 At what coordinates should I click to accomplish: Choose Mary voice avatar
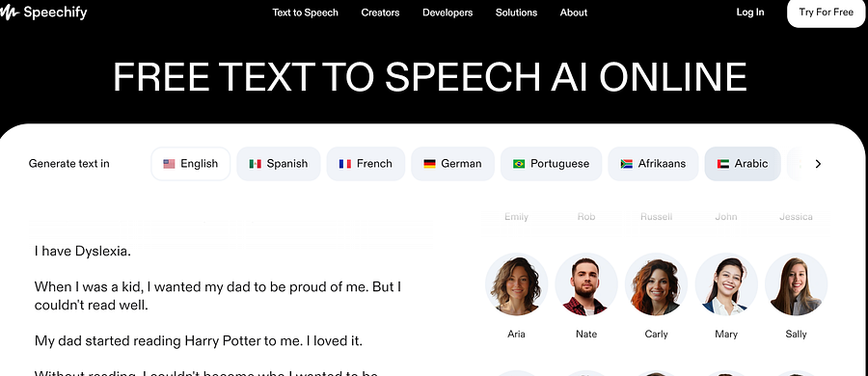coord(725,284)
